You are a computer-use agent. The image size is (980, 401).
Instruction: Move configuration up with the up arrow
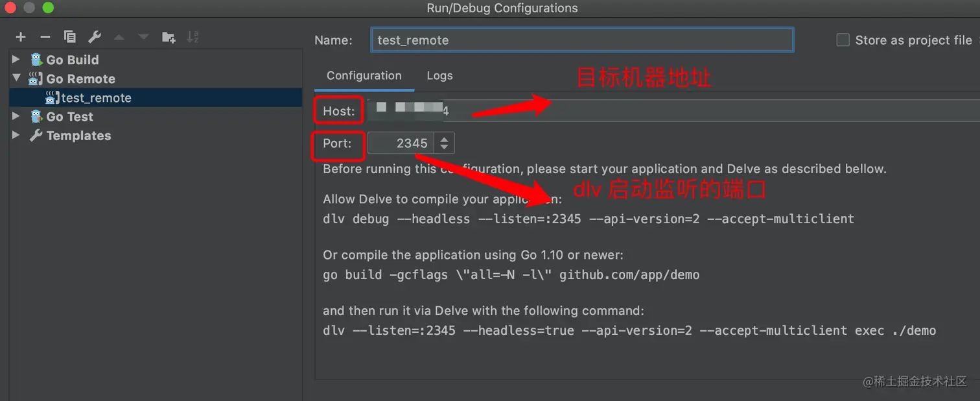pos(119,37)
